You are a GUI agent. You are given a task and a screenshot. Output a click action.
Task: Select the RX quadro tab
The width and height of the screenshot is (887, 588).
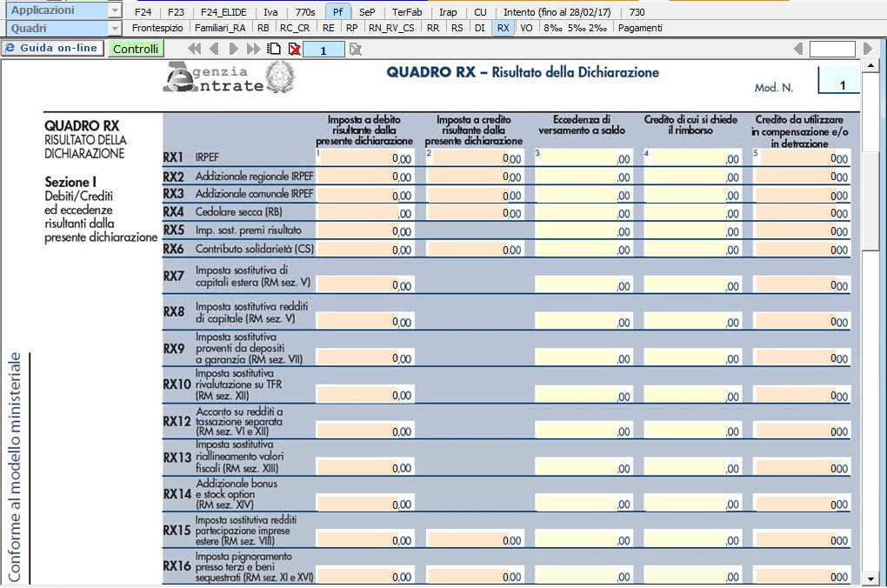[x=503, y=28]
